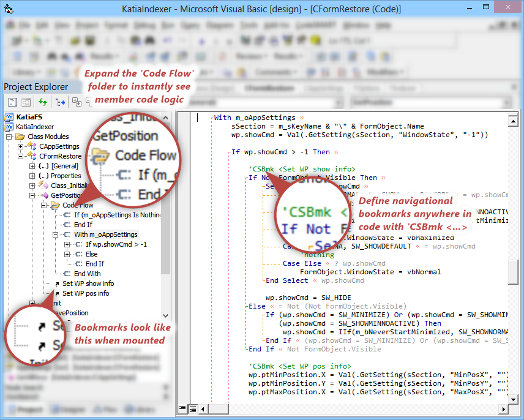Screen dimensions: 524x420
Task: Click the "'CSBmk <Set WP pos info>" comment line
Action: coord(300,366)
